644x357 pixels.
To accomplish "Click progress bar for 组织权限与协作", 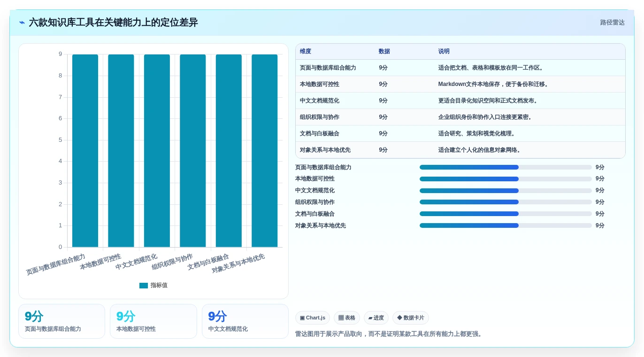I will click(506, 202).
